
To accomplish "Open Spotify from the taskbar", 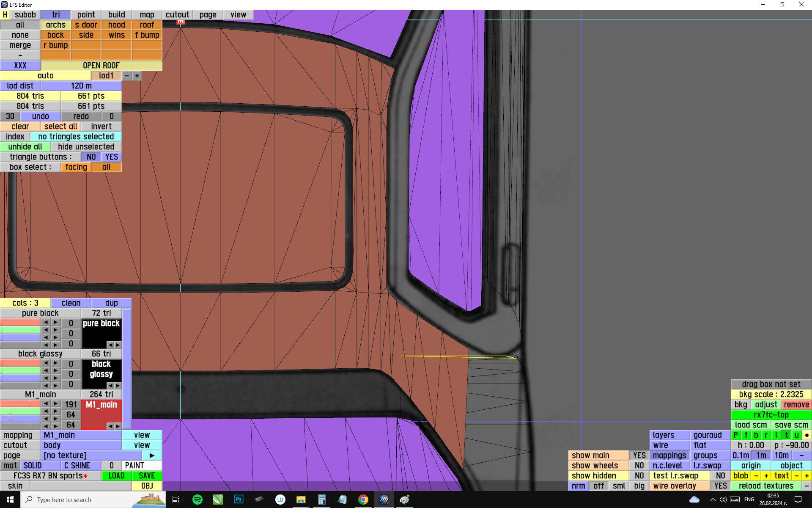I will (197, 500).
